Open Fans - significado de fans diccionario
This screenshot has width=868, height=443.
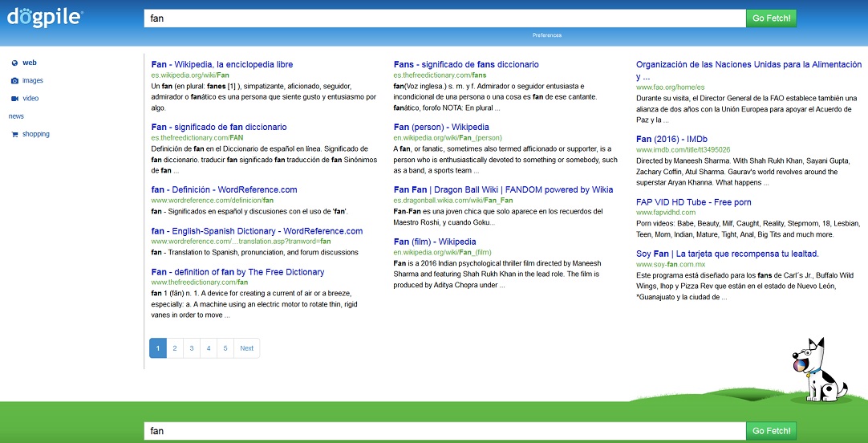pos(466,64)
